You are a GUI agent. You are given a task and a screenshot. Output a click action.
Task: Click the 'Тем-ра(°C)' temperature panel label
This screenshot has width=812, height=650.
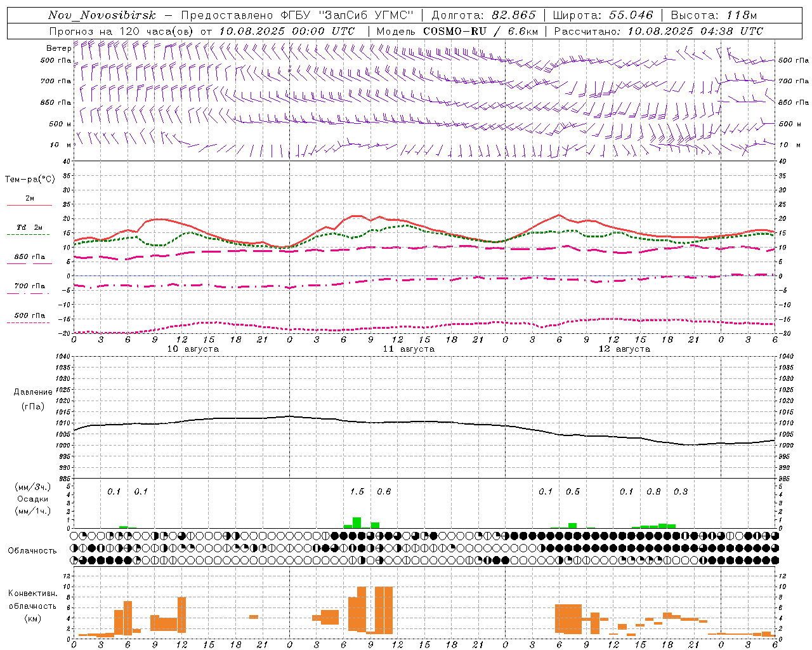coord(30,179)
